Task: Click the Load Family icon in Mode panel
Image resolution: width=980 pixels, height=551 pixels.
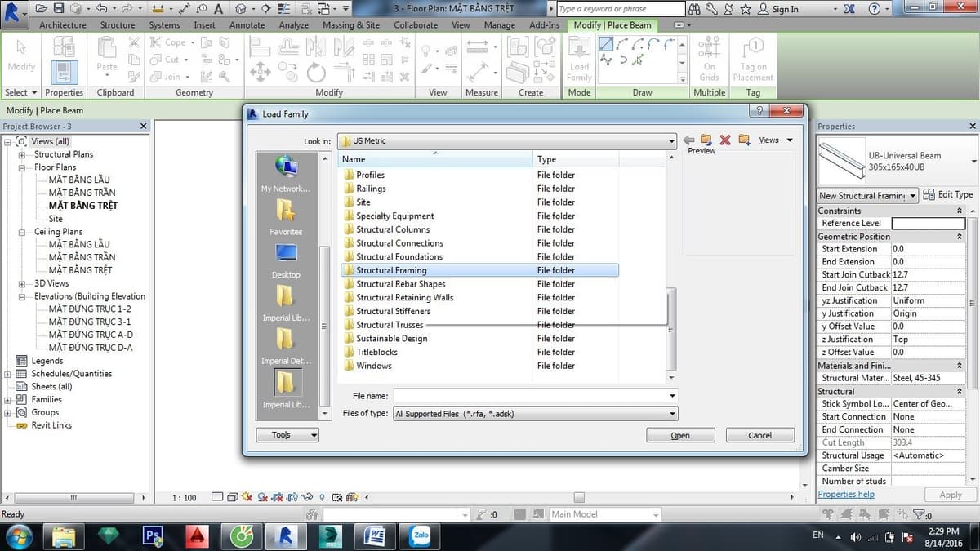Action: coord(579,59)
